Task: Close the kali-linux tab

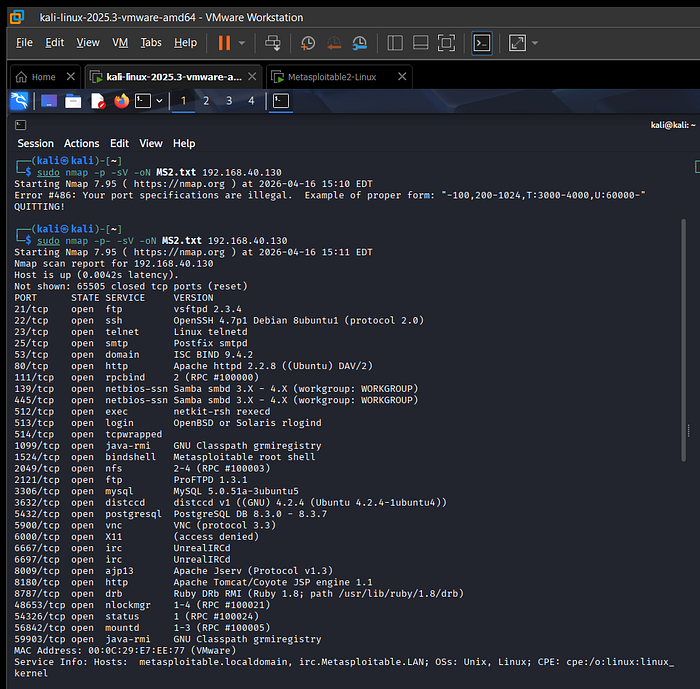Action: tap(252, 76)
